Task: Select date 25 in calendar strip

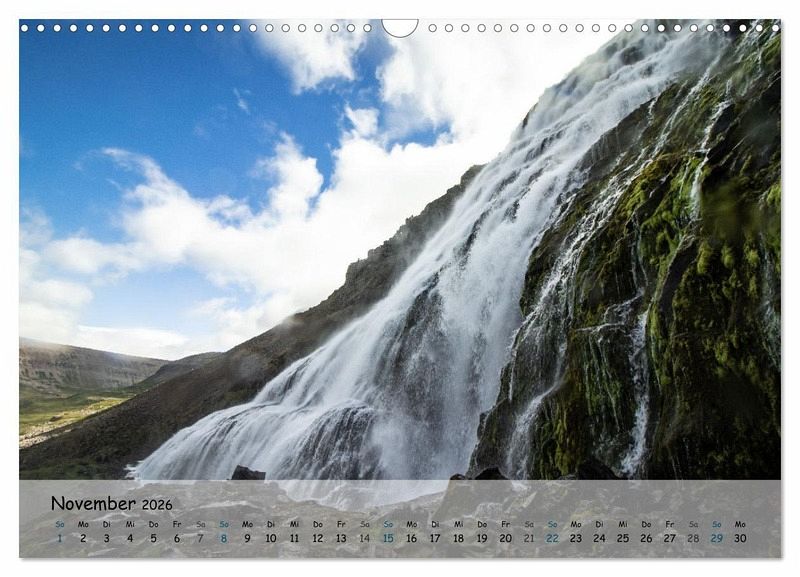Action: coord(623,538)
